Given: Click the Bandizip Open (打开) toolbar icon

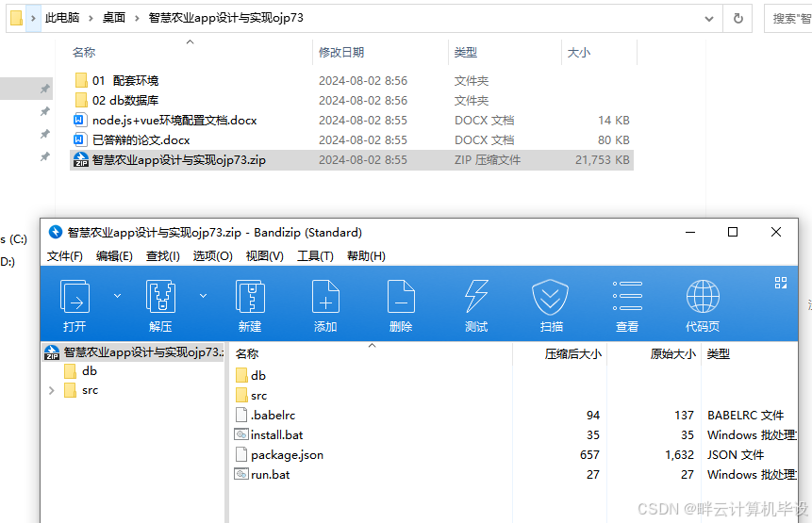Looking at the screenshot, I should coord(75,297).
